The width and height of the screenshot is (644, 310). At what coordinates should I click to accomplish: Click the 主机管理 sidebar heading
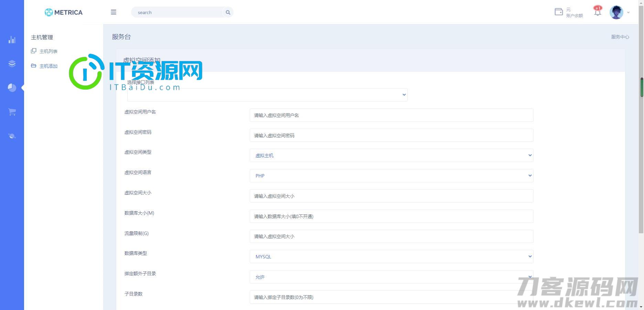(x=42, y=37)
